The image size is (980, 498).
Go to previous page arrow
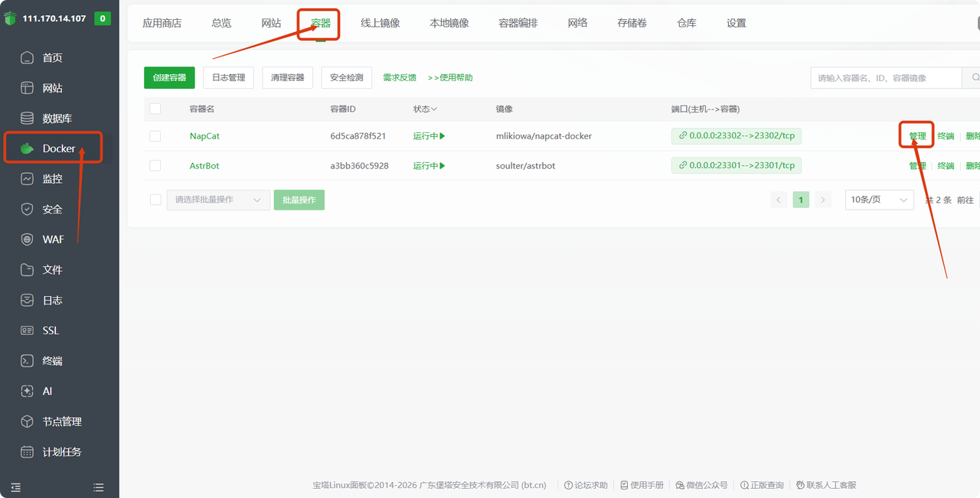(779, 200)
